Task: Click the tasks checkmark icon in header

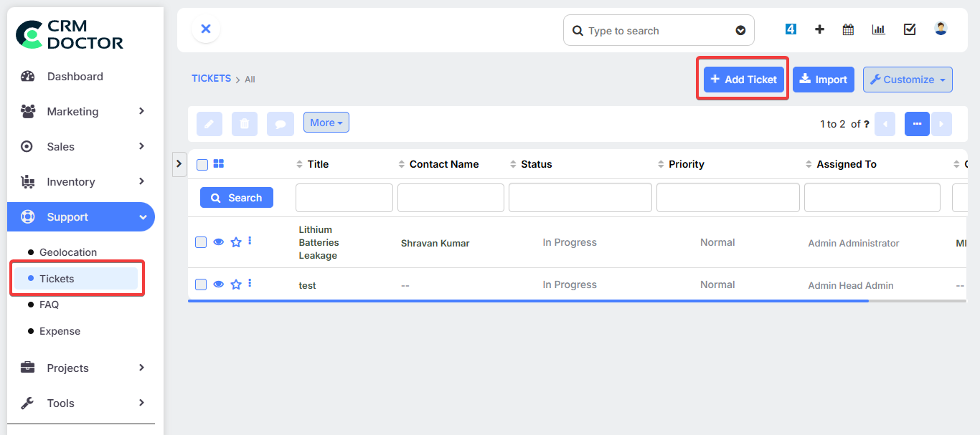Action: tap(910, 29)
